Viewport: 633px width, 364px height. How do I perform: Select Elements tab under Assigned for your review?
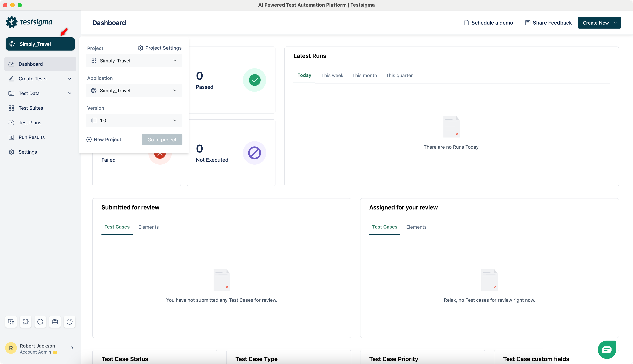point(416,227)
